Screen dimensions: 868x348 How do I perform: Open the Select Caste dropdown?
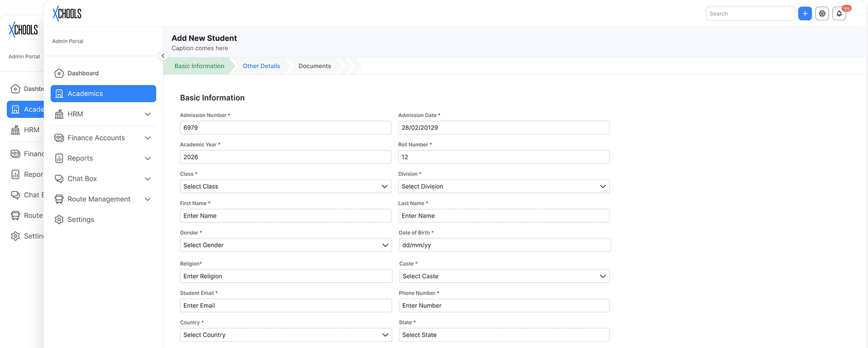505,276
